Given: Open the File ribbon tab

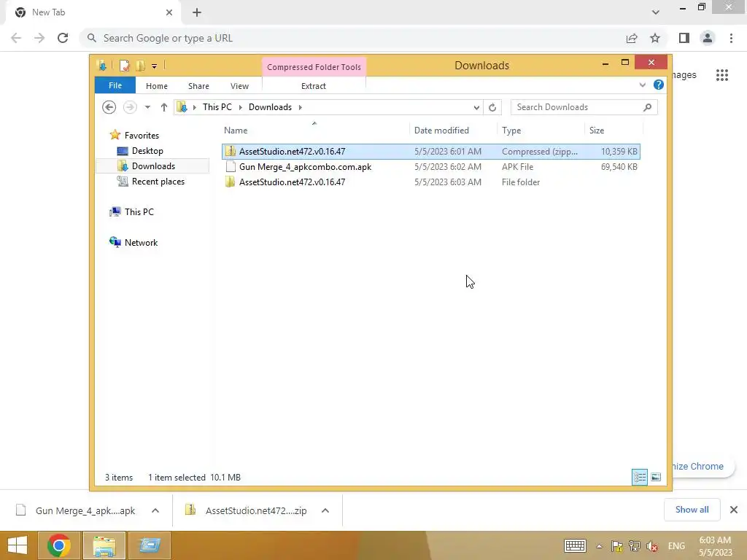Looking at the screenshot, I should point(115,85).
